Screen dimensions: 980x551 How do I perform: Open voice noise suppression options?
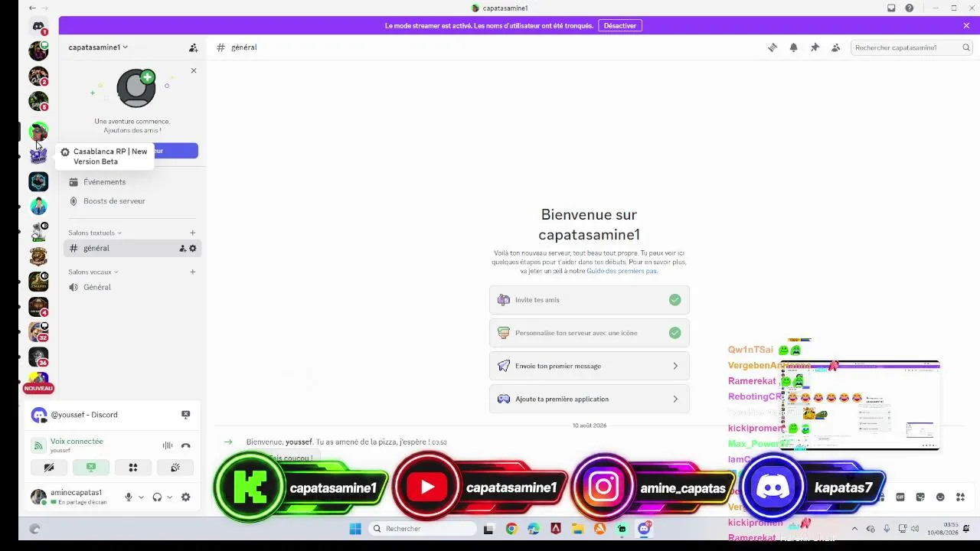tap(167, 445)
